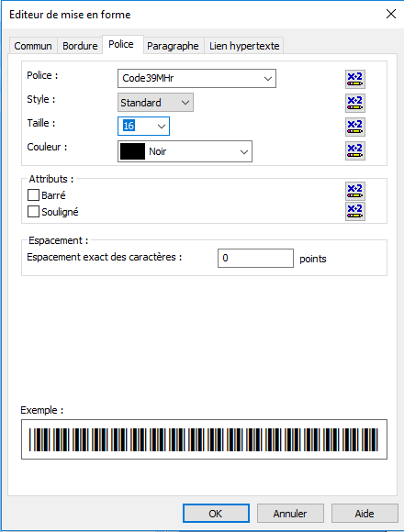This screenshot has width=404, height=532.
Task: Expand the Police font dropdown Code39MHr
Action: (268, 78)
